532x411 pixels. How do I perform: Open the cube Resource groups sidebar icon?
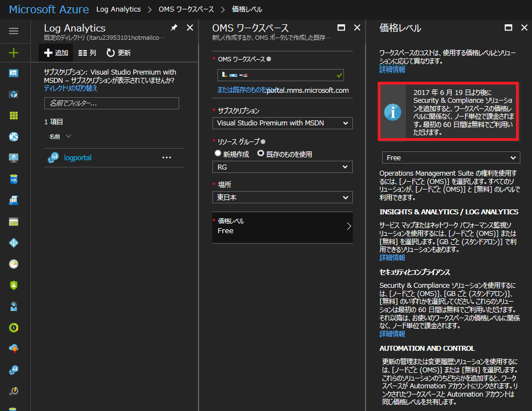(x=14, y=94)
